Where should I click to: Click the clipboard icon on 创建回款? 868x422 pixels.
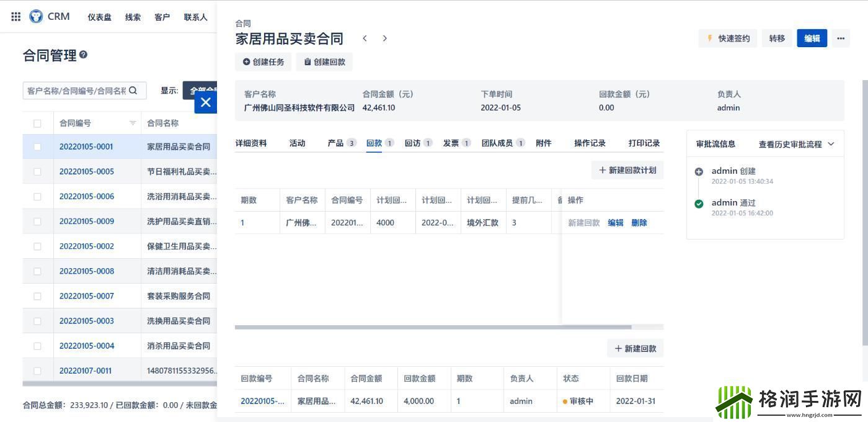308,61
